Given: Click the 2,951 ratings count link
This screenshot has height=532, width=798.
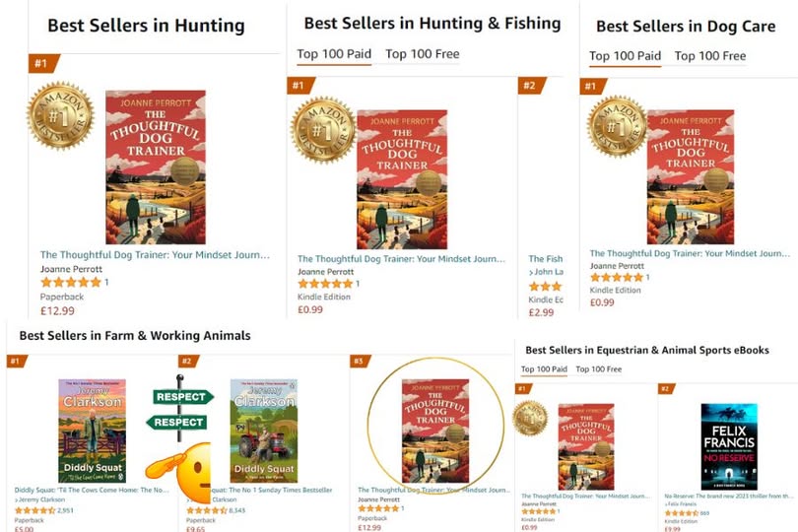Looking at the screenshot, I should (x=66, y=510).
